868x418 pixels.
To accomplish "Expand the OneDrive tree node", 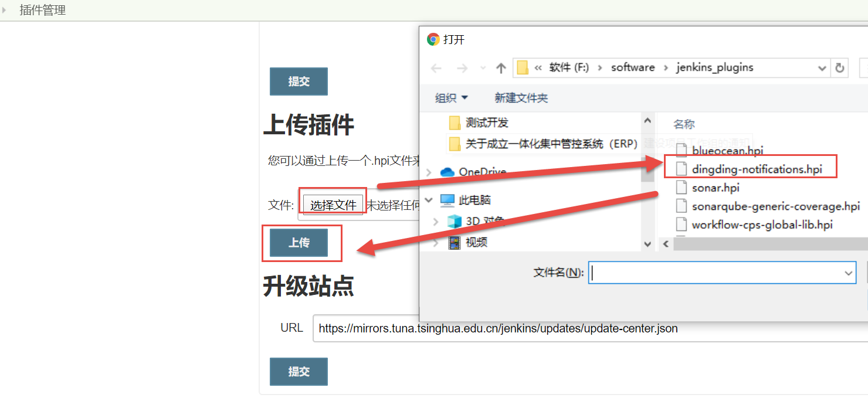I will tap(429, 172).
